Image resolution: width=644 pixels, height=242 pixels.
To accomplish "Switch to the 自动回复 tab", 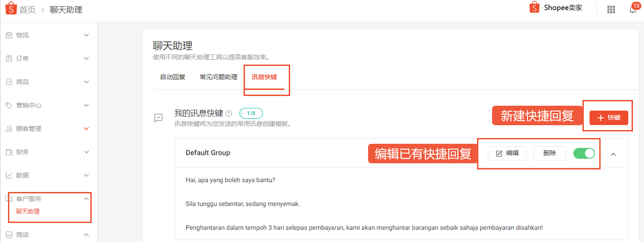I will 173,77.
